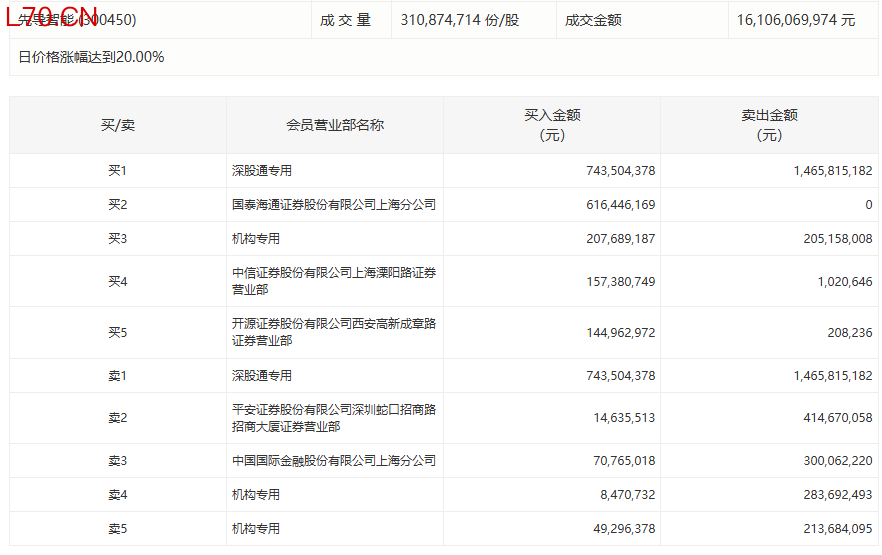
Task: Click the 成交量 label cell
Action: point(345,20)
